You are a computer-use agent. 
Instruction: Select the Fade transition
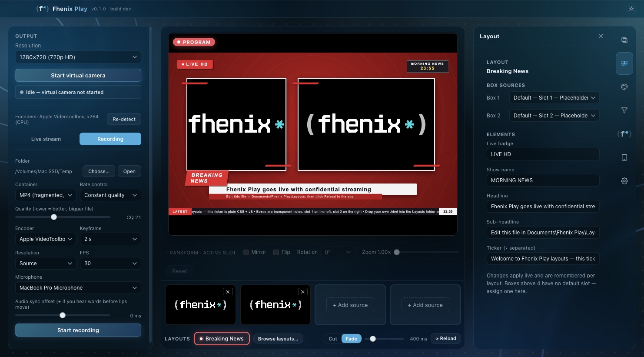coord(352,339)
